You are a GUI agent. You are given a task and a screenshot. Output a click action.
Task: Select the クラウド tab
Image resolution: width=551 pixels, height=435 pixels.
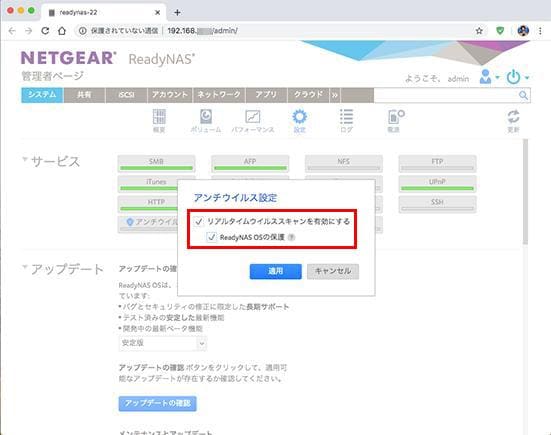tap(308, 95)
